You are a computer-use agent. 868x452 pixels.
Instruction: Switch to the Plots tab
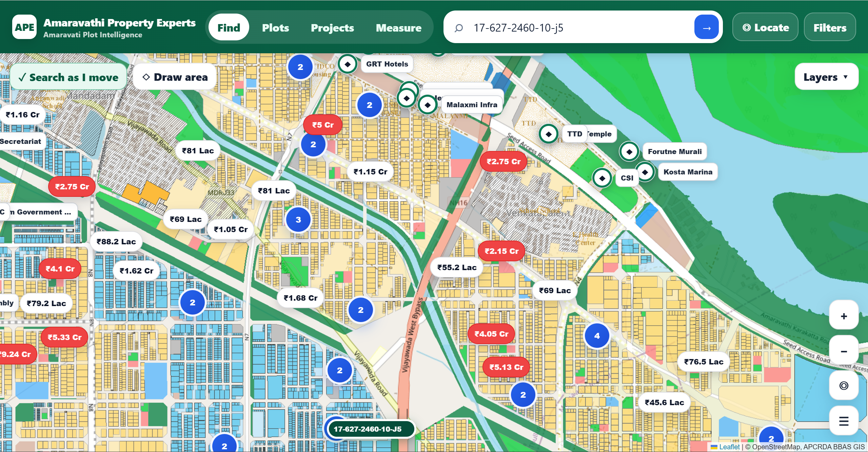(x=276, y=27)
